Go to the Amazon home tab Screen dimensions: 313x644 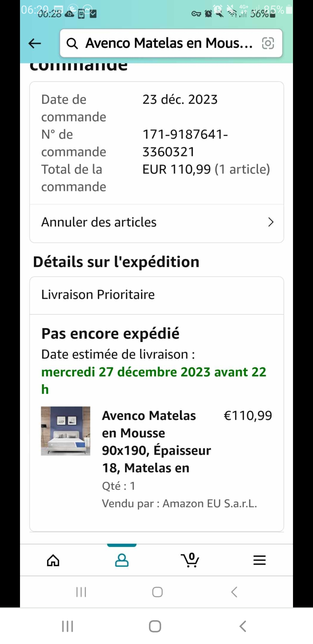53,560
